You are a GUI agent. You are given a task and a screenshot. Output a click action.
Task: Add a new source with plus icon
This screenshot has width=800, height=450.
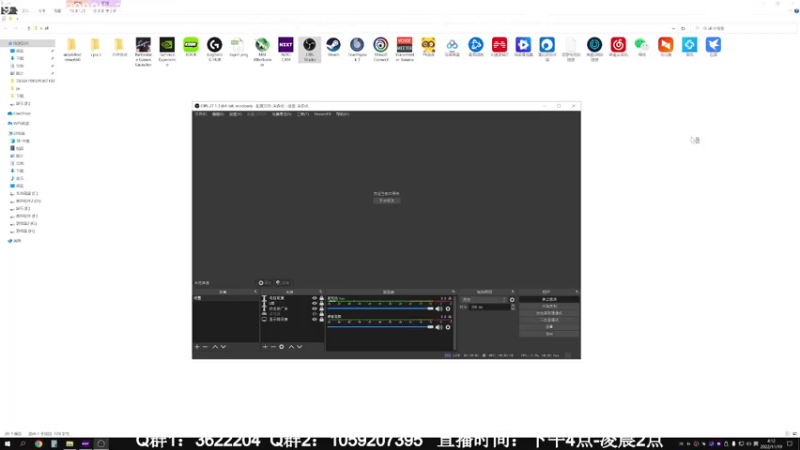pos(265,347)
